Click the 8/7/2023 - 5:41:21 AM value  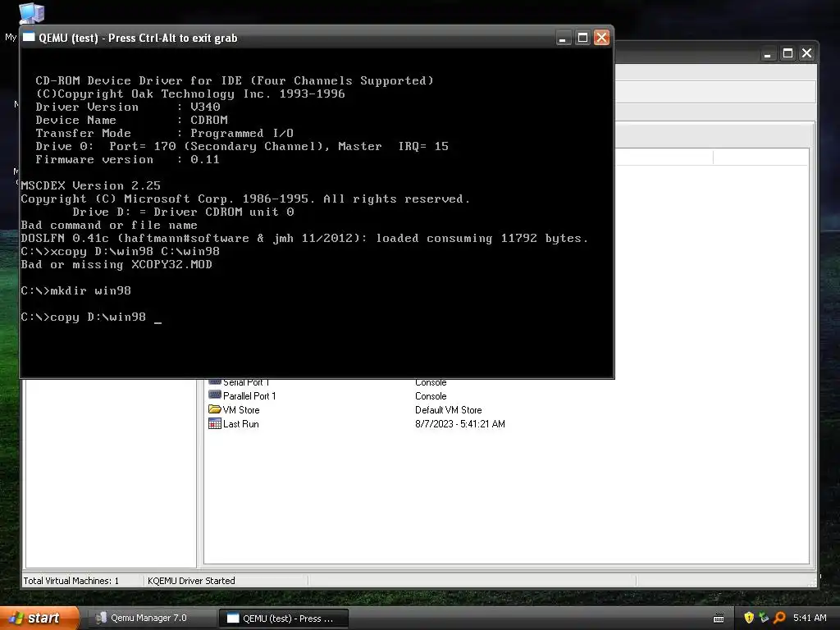459,424
